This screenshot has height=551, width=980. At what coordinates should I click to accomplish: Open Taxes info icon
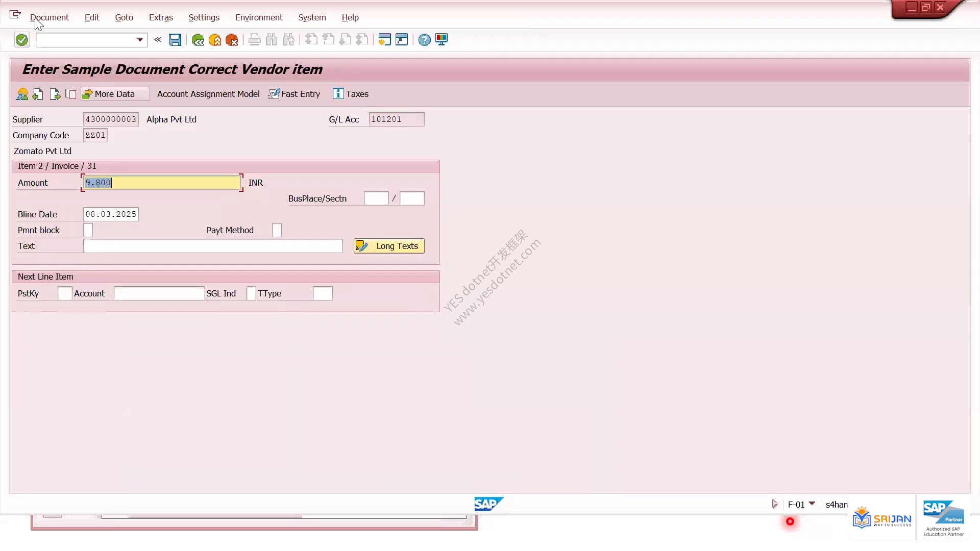338,94
